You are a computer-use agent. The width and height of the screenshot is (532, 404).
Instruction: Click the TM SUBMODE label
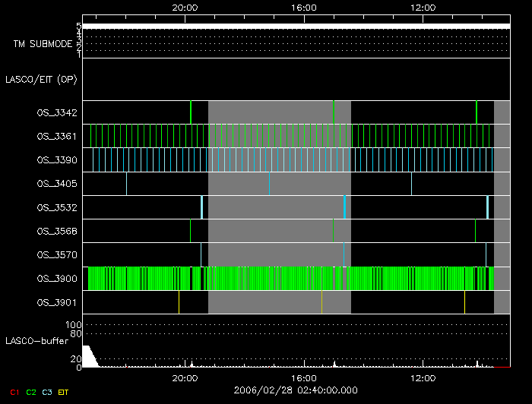pyautogui.click(x=43, y=44)
